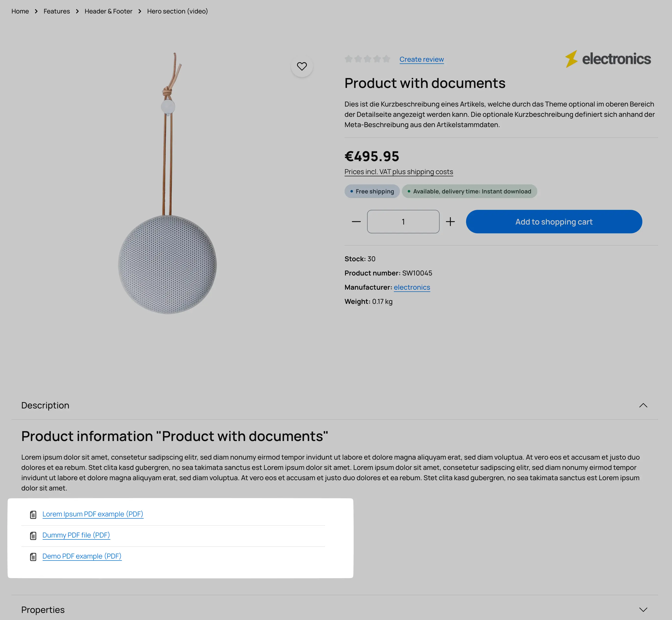This screenshot has height=620, width=672.
Task: Click the document icon beside Demo PDF example
Action: 33,557
